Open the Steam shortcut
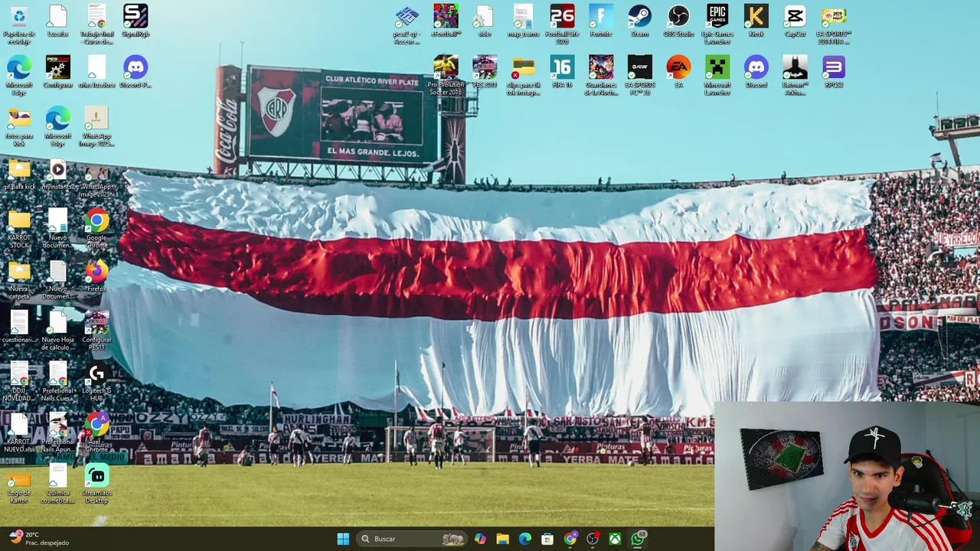980x551 pixels. (639, 21)
